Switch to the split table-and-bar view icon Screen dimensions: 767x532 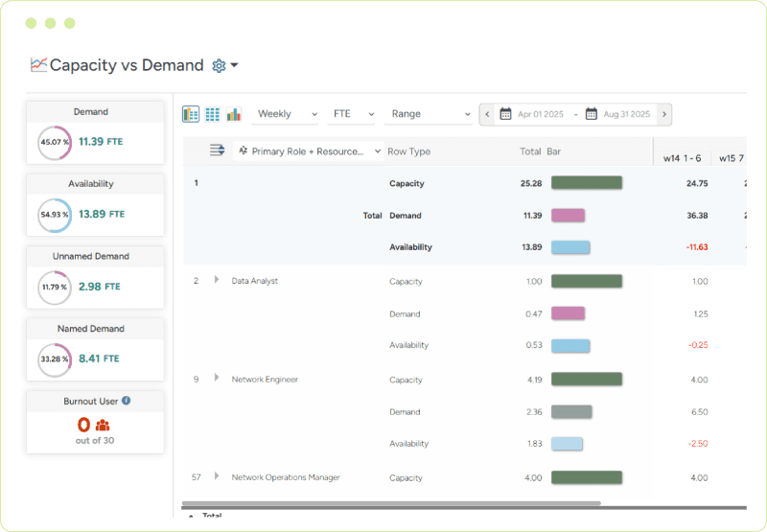191,114
